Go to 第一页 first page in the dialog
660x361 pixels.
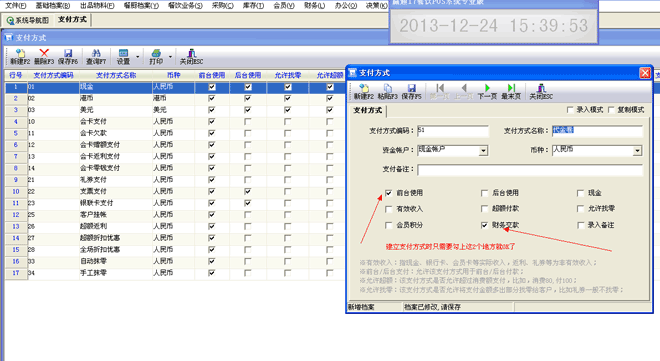440,91
